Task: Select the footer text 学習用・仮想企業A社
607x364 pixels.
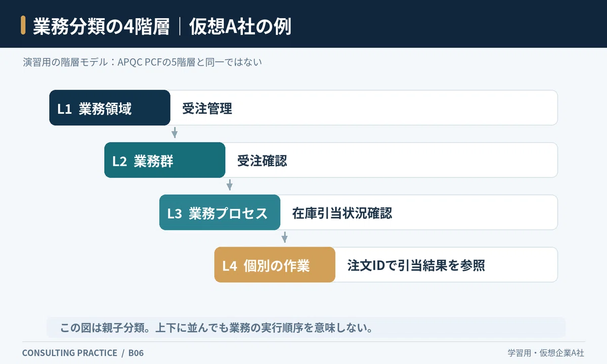Action: pyautogui.click(x=546, y=353)
